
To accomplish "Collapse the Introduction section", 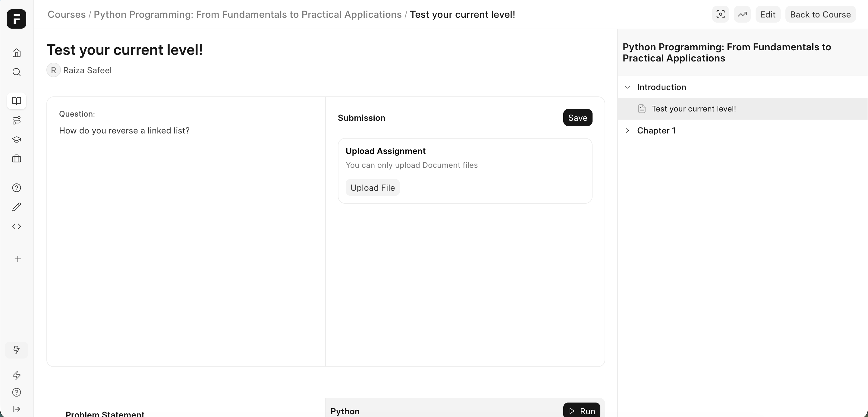I will (x=627, y=87).
